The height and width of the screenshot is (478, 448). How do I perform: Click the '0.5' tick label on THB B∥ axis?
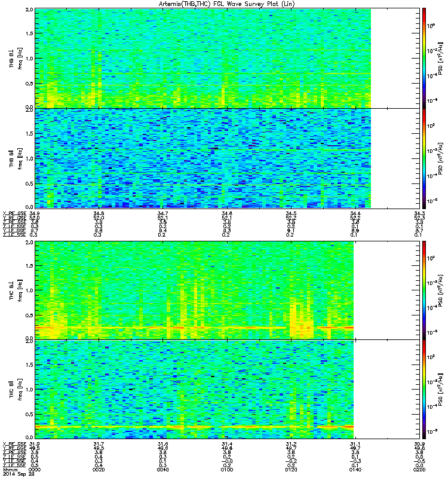point(29,183)
